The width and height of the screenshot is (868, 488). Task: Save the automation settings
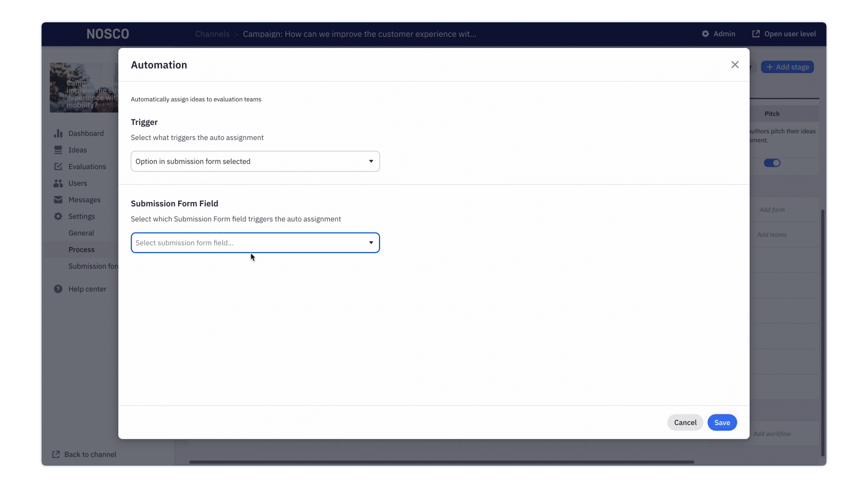coord(722,422)
